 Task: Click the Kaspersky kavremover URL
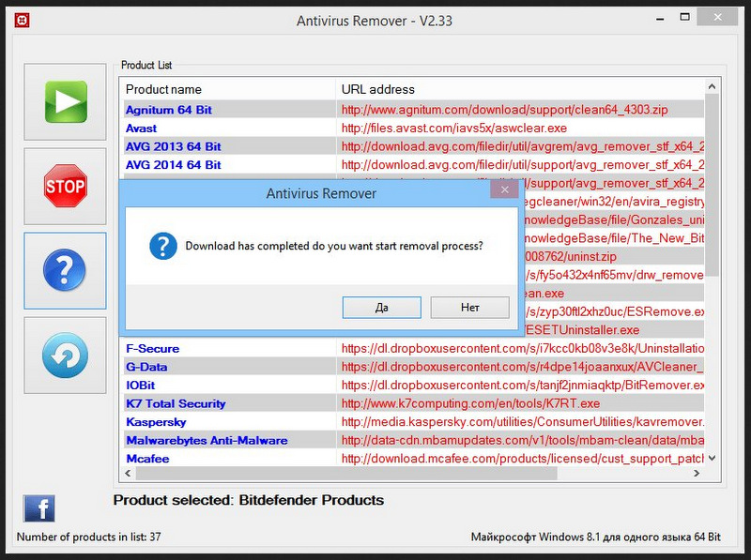coord(523,422)
